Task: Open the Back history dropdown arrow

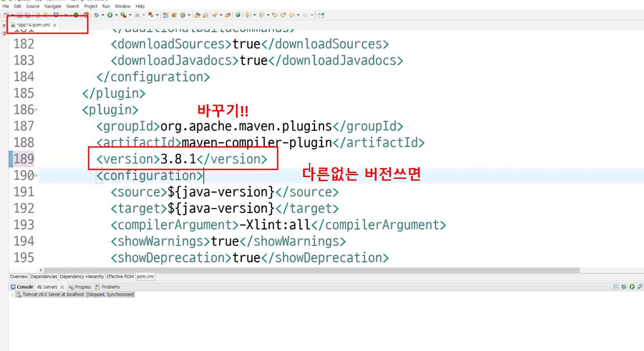Action: [x=298, y=15]
